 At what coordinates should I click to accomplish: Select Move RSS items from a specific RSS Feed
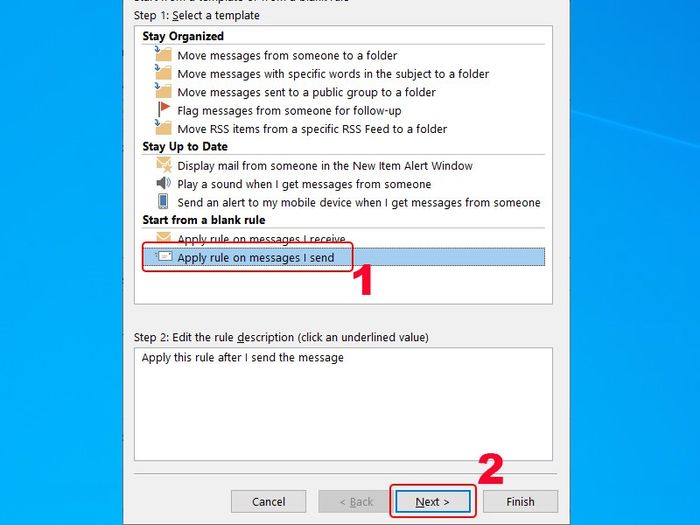coord(312,129)
